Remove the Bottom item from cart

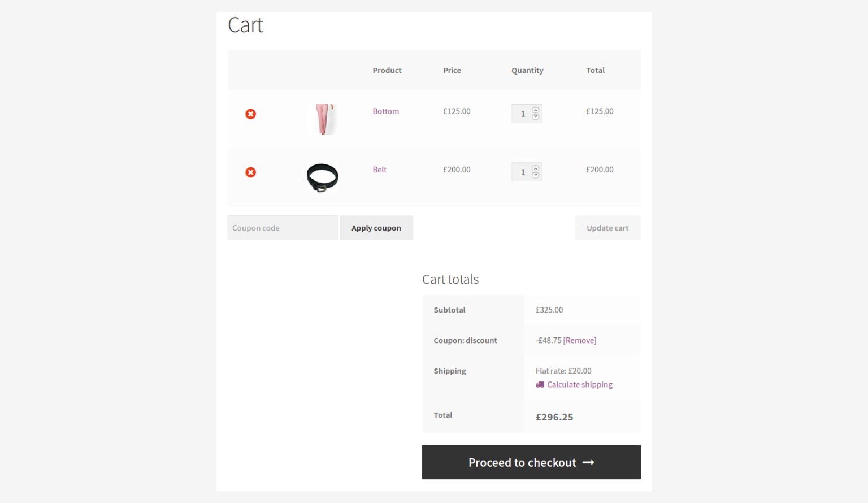point(250,114)
